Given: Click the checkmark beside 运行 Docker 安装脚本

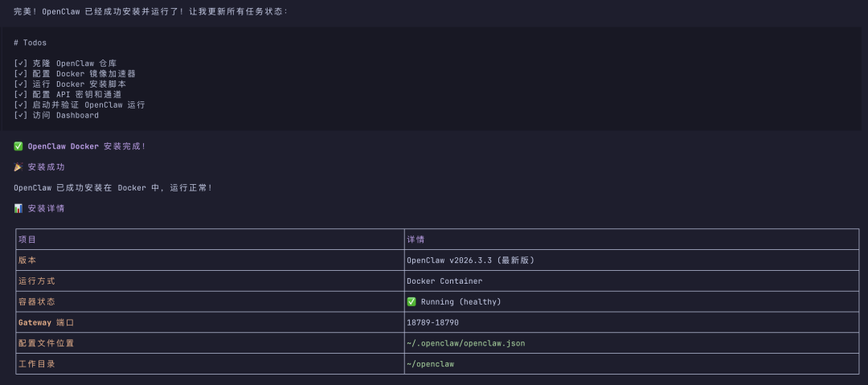Looking at the screenshot, I should (21, 84).
